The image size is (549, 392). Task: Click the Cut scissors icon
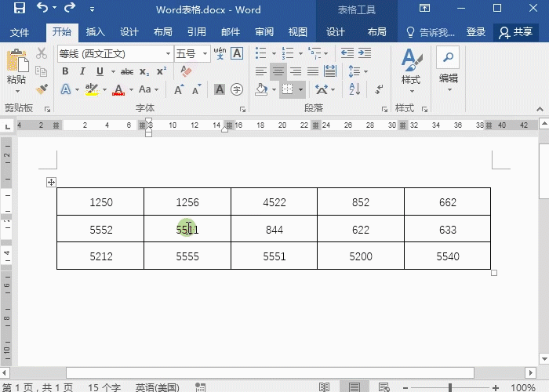42,54
